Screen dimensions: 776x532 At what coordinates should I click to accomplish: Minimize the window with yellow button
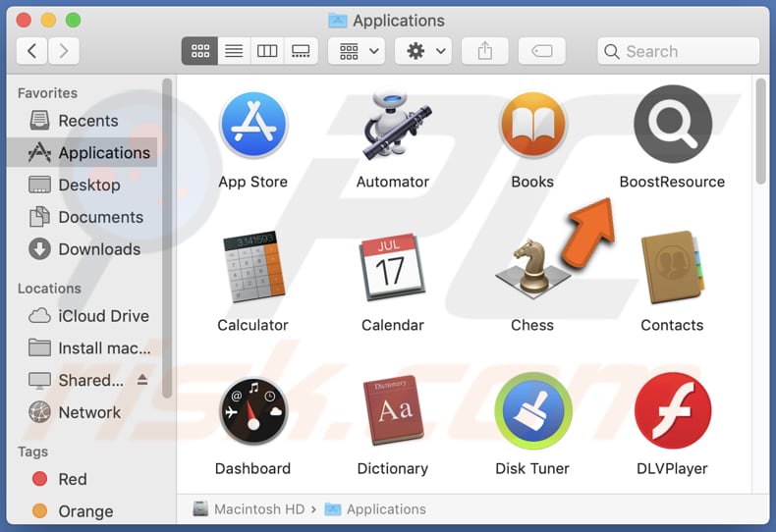[48, 21]
